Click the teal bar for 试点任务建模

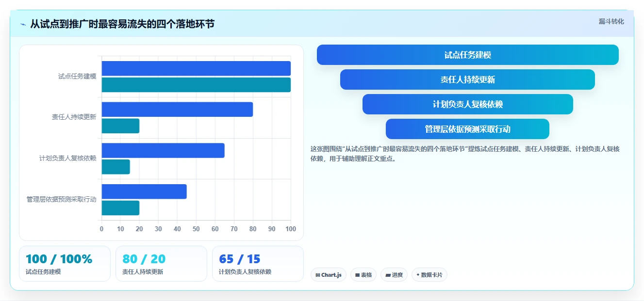[196, 85]
